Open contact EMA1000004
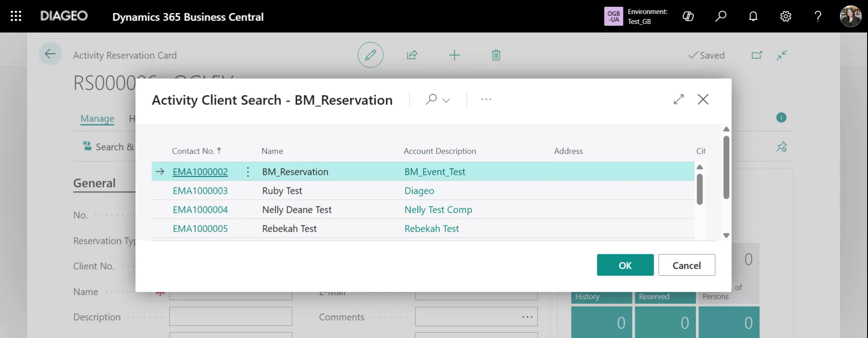This screenshot has width=868, height=338. click(200, 210)
